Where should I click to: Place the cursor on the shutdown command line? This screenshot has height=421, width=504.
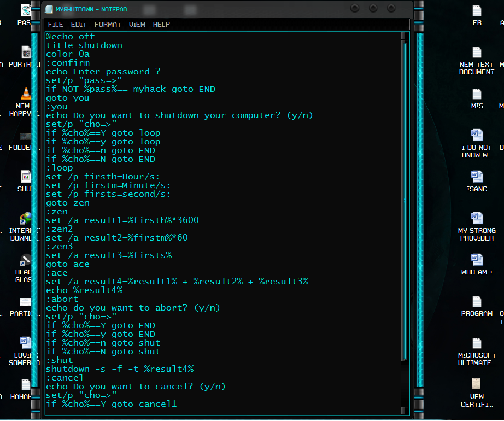pyautogui.click(x=120, y=369)
